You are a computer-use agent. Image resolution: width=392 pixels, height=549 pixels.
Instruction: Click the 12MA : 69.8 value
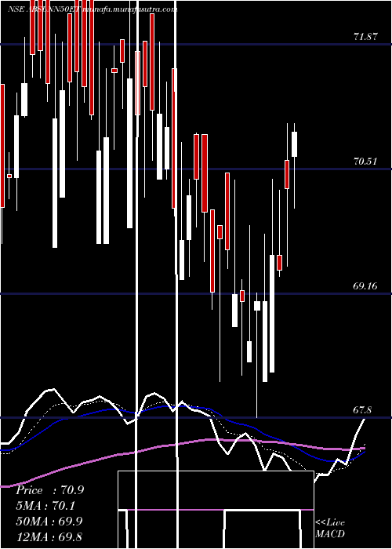click(x=49, y=537)
